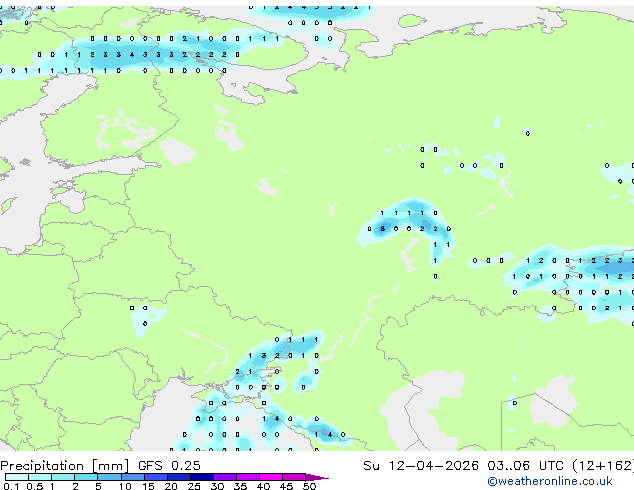Click the 25–30 mm dark blue swatch

201,477
